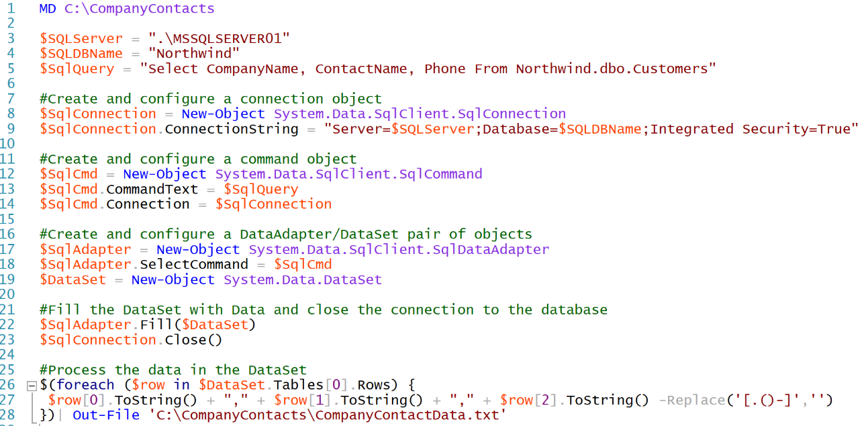Viewport: 868px width, 426px height.
Task: Select the "Northwind" string on line 4
Action: 193,53
